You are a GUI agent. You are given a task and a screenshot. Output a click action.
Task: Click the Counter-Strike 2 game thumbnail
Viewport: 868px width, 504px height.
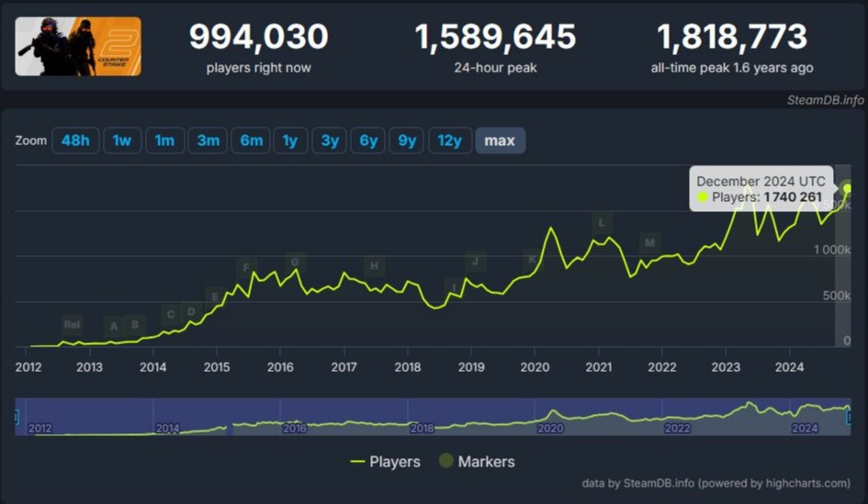[x=78, y=46]
